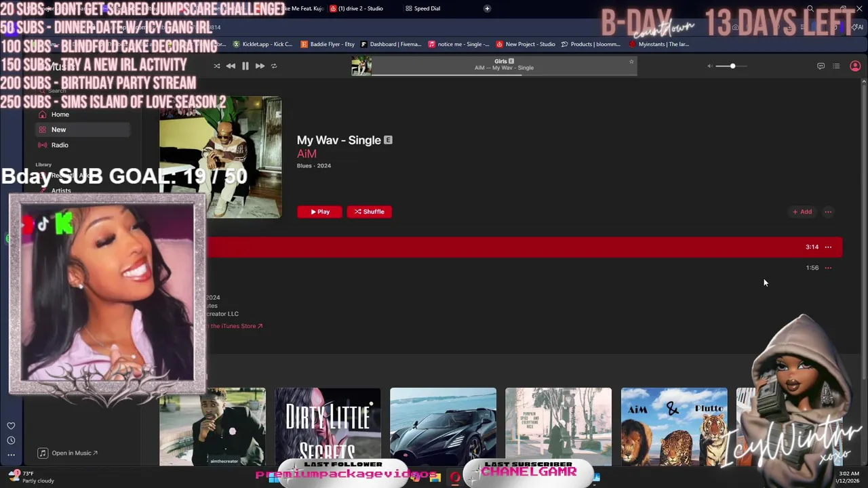Click the 1:56 track duration
This screenshot has height=488, width=868.
812,268
